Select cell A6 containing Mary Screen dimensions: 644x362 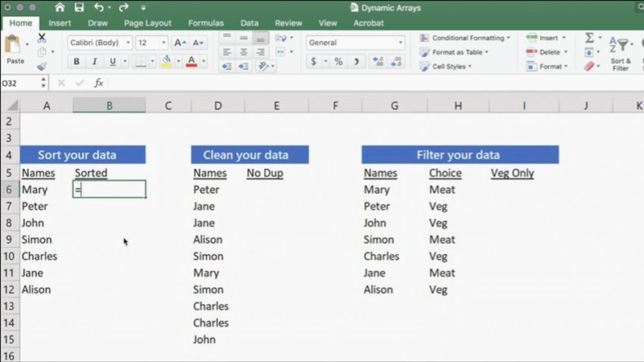(x=35, y=190)
